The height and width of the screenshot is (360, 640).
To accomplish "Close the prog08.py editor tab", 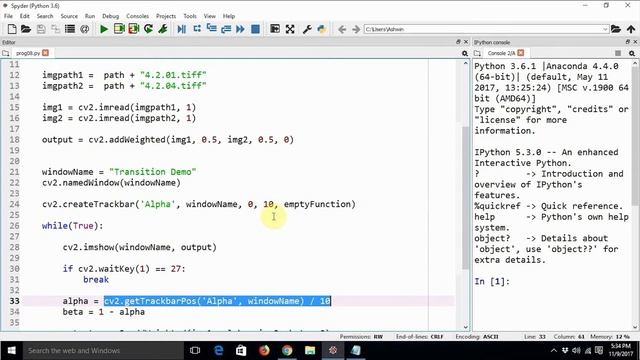I will tap(45, 53).
